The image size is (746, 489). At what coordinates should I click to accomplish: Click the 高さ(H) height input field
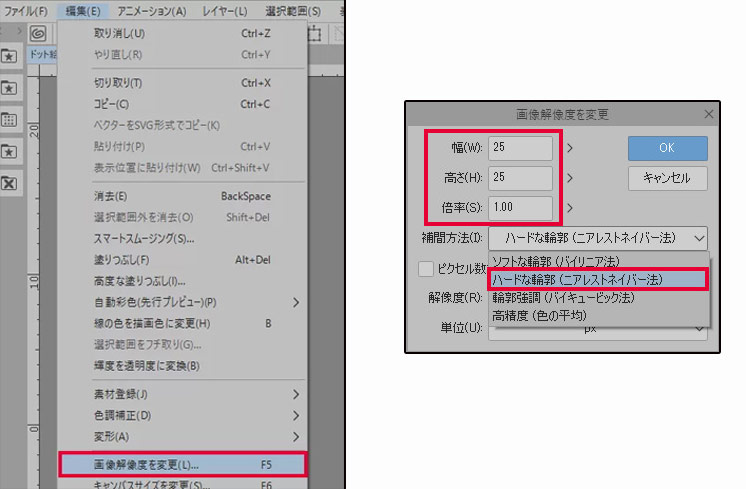click(x=520, y=178)
